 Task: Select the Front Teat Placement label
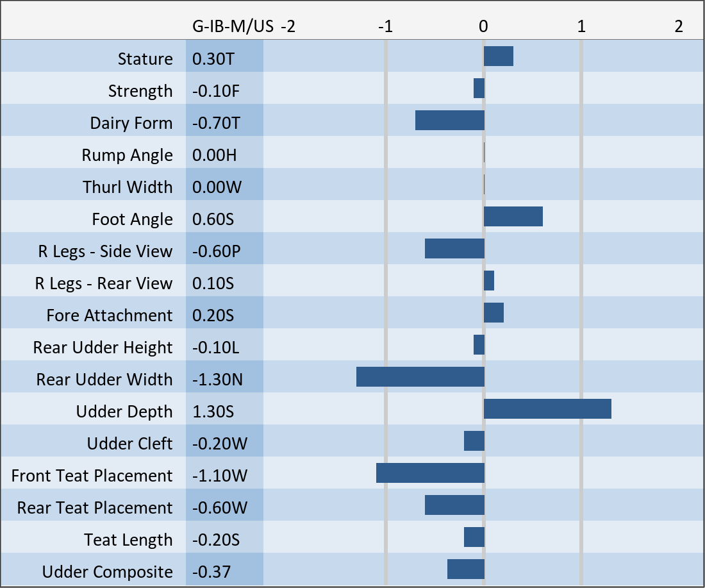tap(92, 476)
